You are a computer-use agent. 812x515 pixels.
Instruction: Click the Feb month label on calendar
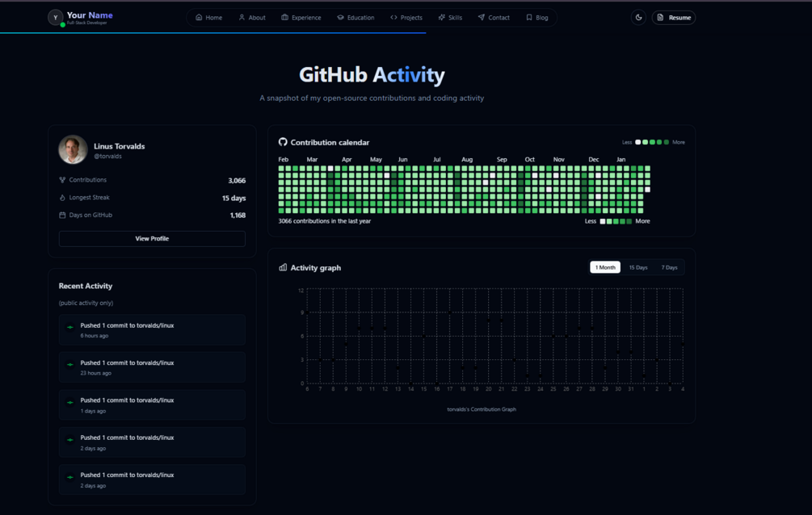284,159
